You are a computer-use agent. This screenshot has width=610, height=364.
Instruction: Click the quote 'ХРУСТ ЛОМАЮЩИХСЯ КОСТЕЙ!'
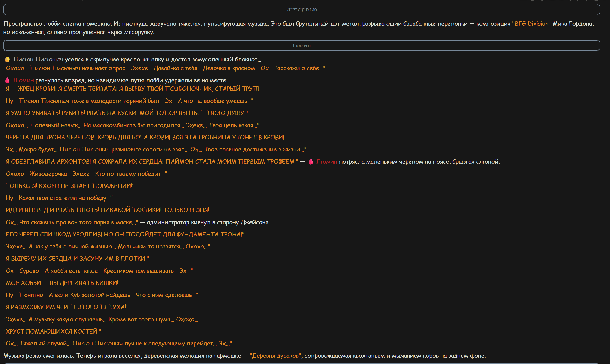tap(52, 331)
